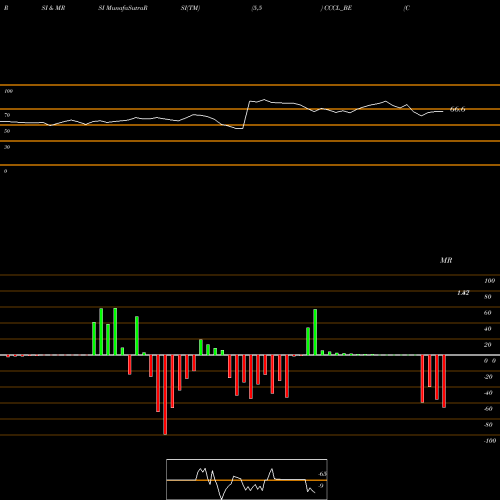Click the 40 label on MR axis
Image resolution: width=500 pixels, height=500 pixels.
coord(488,329)
